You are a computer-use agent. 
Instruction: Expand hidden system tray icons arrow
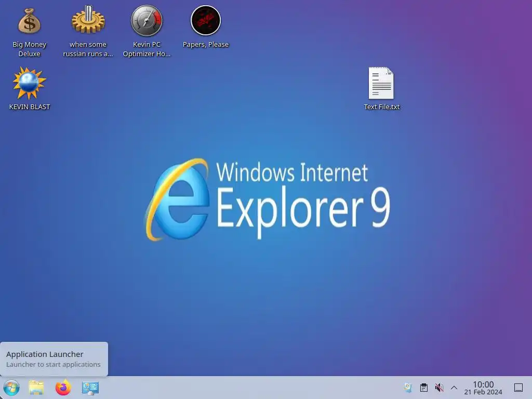tap(454, 388)
